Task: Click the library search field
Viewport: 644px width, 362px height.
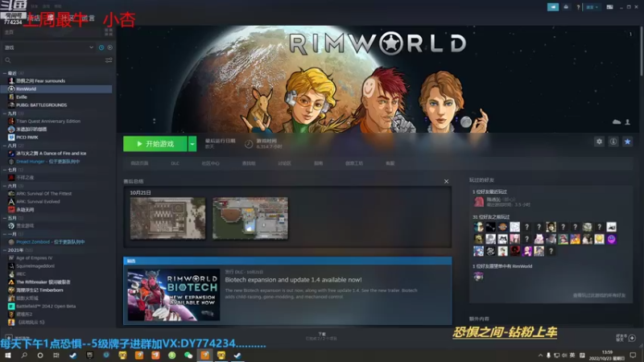Action: coord(53,60)
